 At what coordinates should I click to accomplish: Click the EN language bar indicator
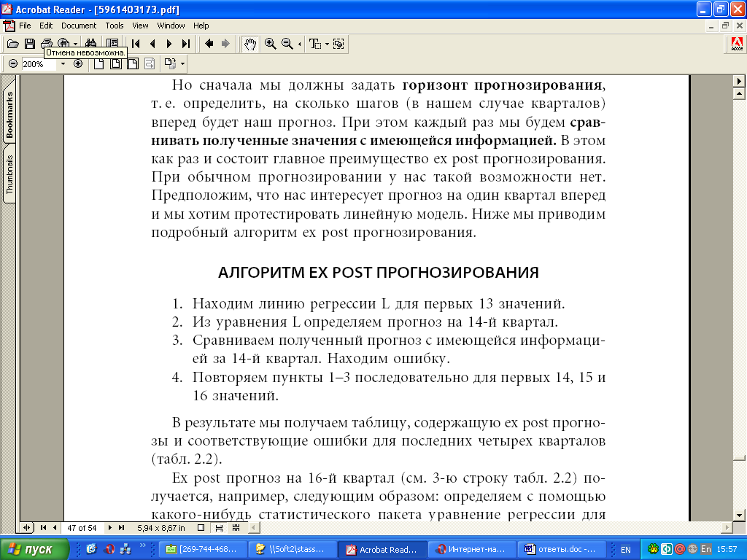(x=625, y=550)
